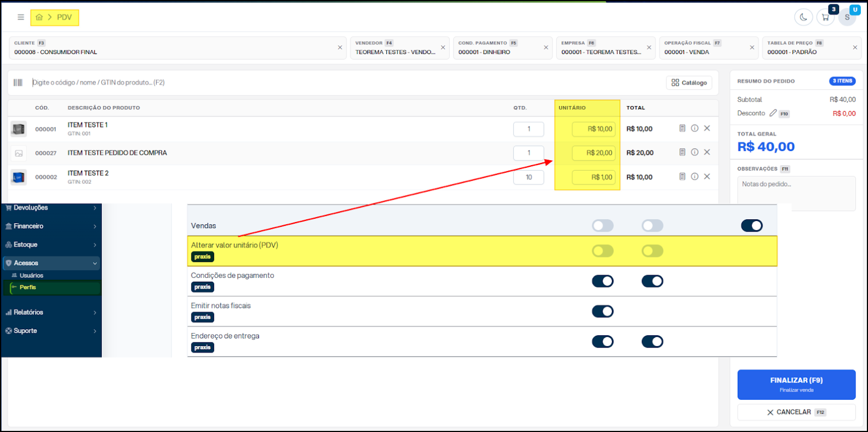Remove ITEM TESTE PEDIDO DE COMPRA row
This screenshot has width=868, height=432.
click(707, 153)
